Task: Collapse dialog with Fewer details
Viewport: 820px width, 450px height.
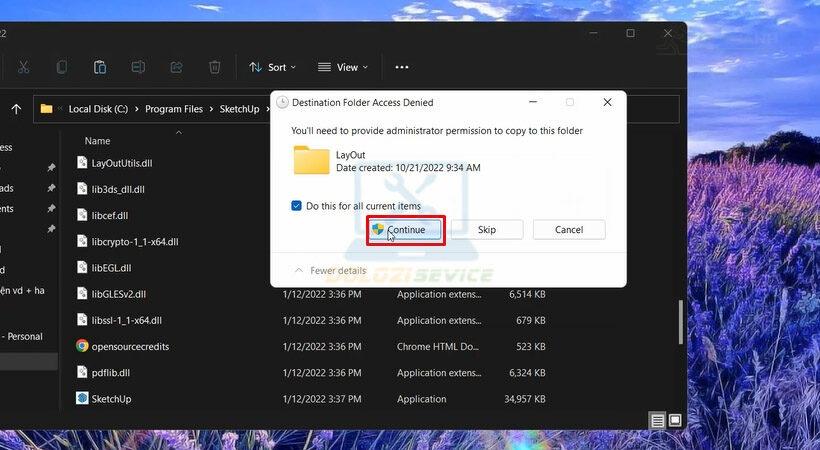Action: pyautogui.click(x=330, y=271)
